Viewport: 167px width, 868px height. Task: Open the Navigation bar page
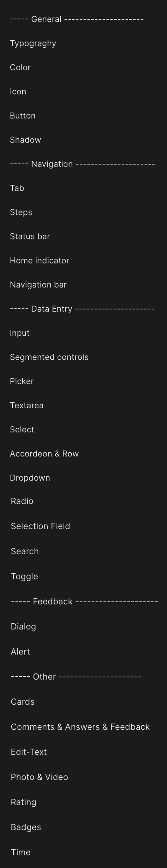pyautogui.click(x=38, y=285)
